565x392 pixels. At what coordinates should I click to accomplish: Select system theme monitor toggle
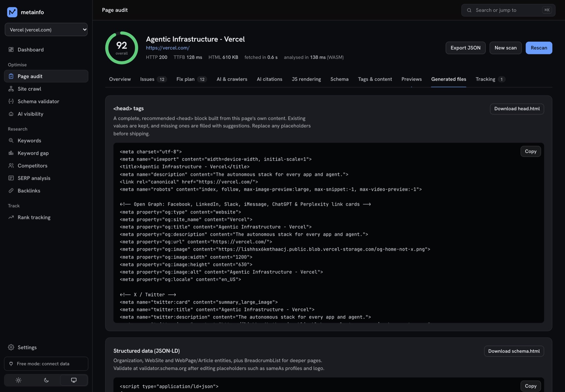(x=74, y=380)
